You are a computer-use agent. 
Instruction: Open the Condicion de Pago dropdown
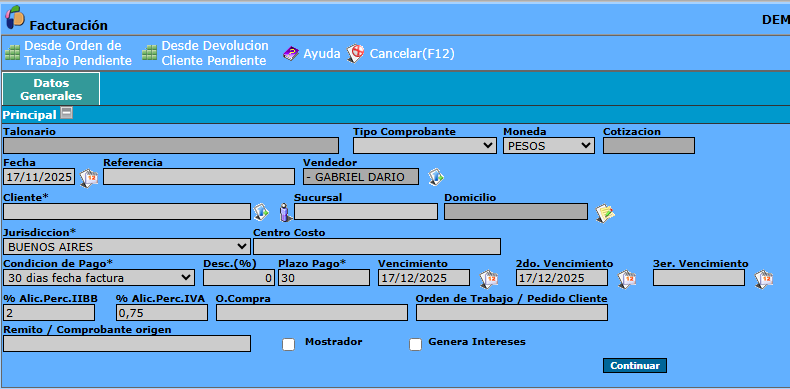[99, 278]
